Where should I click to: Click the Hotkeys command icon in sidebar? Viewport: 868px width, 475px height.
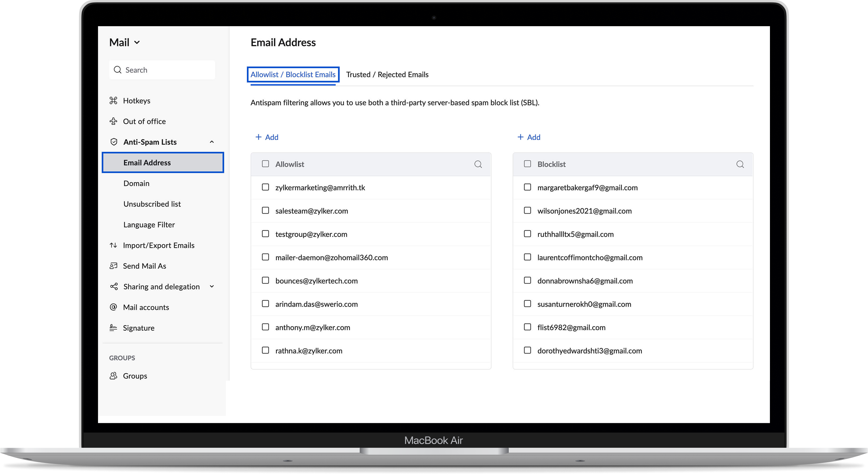(x=113, y=101)
